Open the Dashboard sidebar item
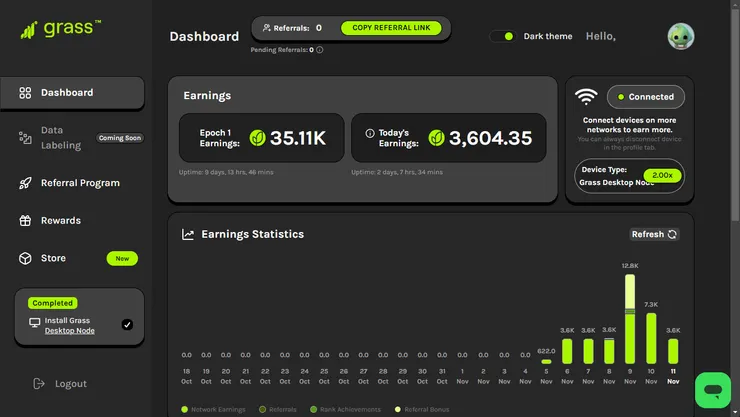The image size is (740, 417). 72,93
